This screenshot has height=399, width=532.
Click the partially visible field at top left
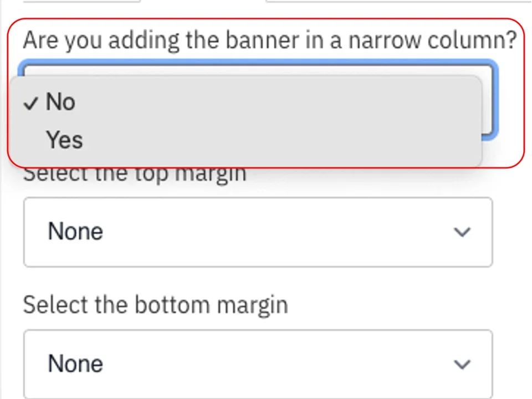(x=80, y=3)
